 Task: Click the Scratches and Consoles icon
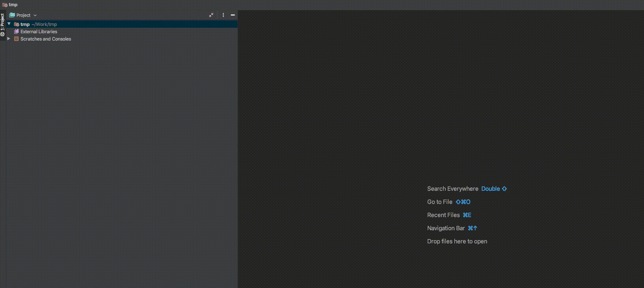pyautogui.click(x=16, y=39)
